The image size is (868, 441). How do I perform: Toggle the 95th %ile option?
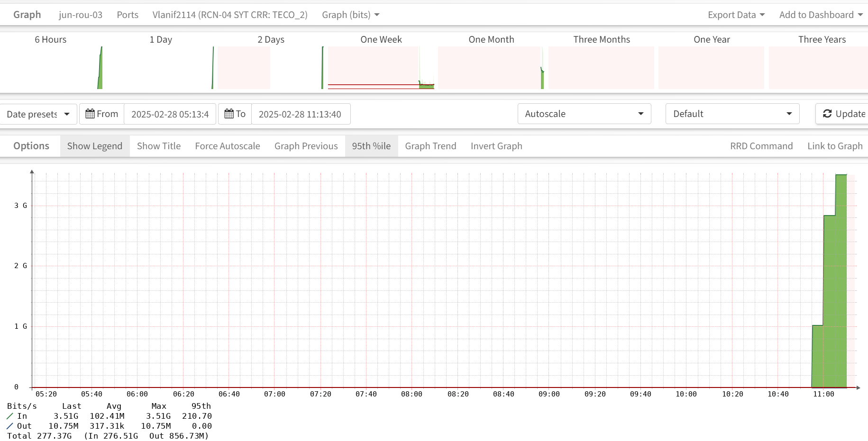tap(371, 146)
